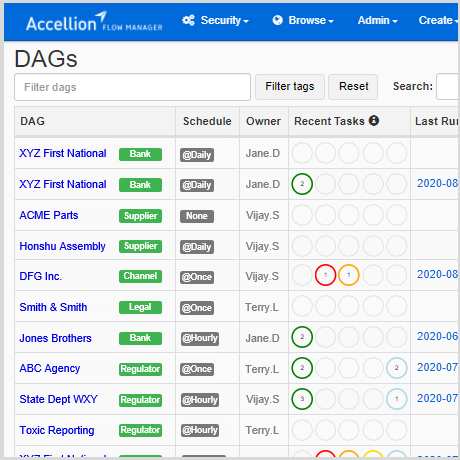Image resolution: width=460 pixels, height=460 pixels.
Task: Click the Channel tag on DFG Inc.
Action: (140, 276)
